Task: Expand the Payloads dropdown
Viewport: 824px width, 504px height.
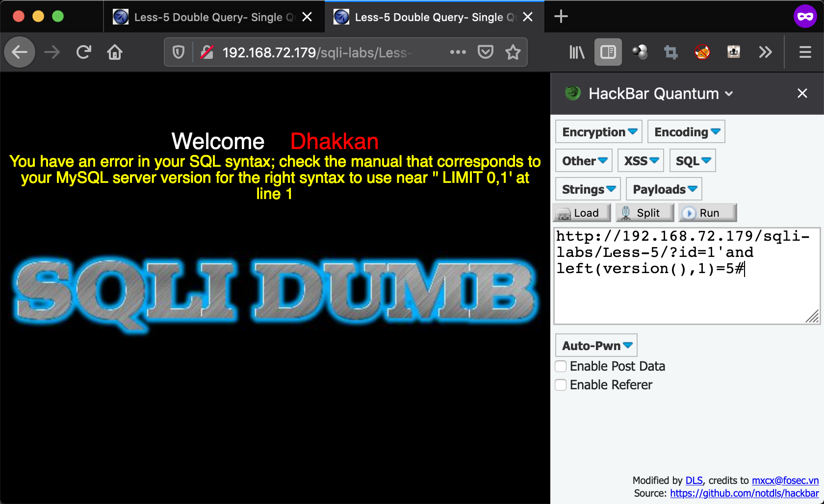Action: (664, 189)
